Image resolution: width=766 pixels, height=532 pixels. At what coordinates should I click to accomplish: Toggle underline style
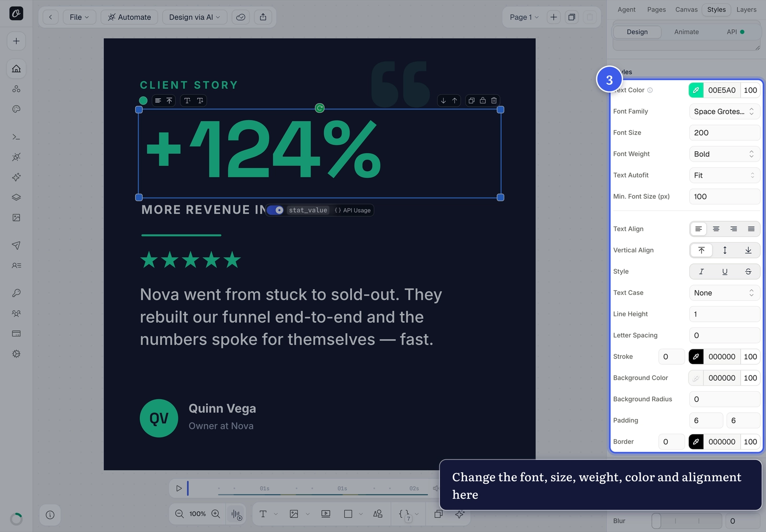tap(725, 272)
